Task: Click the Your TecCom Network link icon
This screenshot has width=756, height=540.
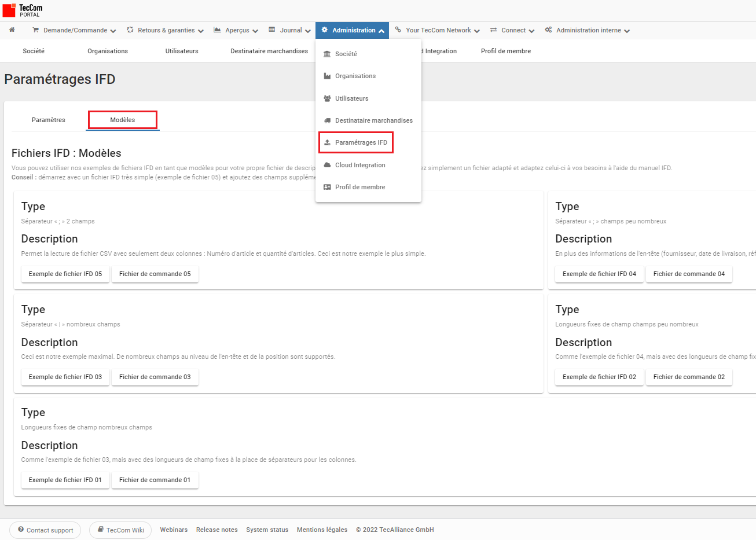Action: [x=398, y=30]
